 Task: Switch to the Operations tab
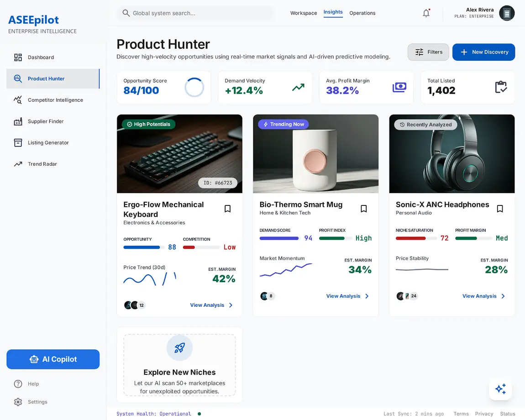362,13
